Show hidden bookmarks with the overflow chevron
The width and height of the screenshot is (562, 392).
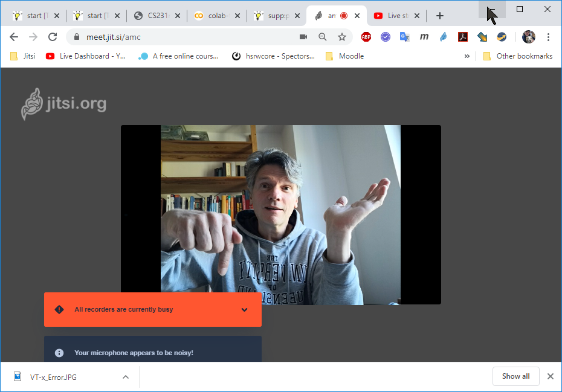(x=467, y=56)
